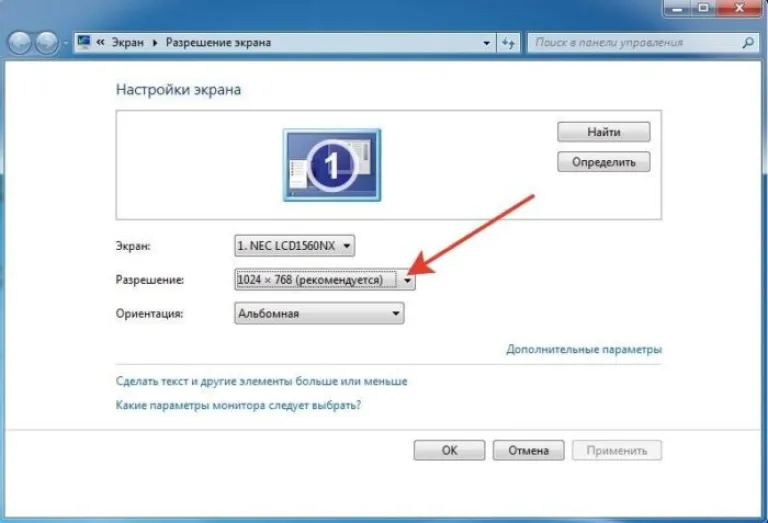Image resolution: width=768 pixels, height=523 pixels.
Task: Open the address bar history dropdown
Action: (486, 43)
